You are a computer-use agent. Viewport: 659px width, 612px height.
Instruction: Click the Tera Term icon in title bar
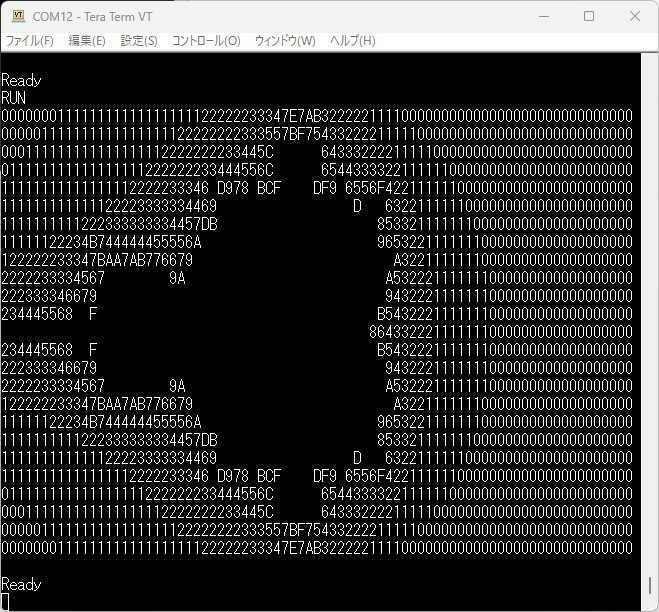pos(17,16)
